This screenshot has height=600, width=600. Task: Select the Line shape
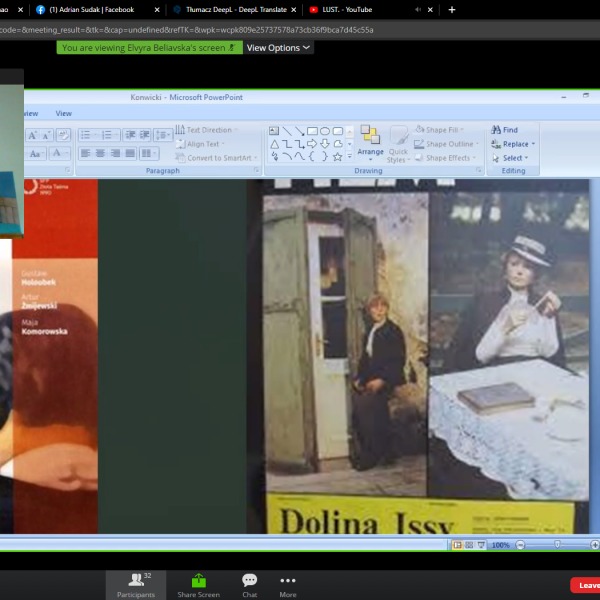point(287,131)
